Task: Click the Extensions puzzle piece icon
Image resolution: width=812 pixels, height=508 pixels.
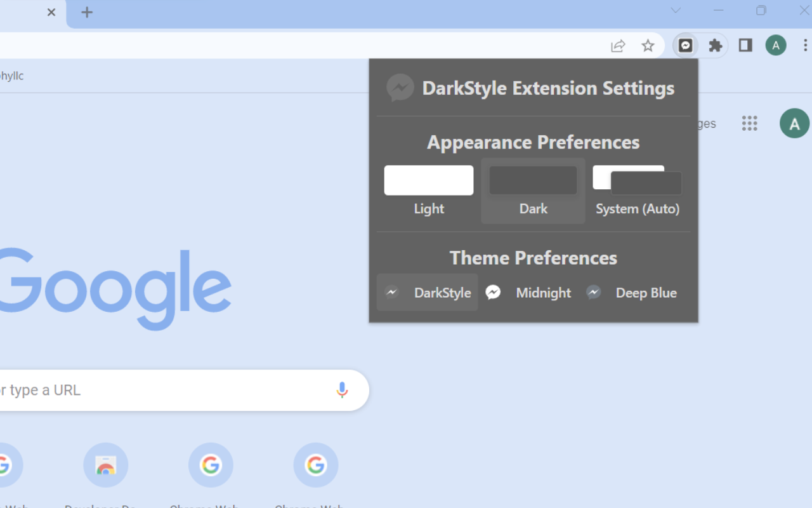Action: tap(716, 45)
